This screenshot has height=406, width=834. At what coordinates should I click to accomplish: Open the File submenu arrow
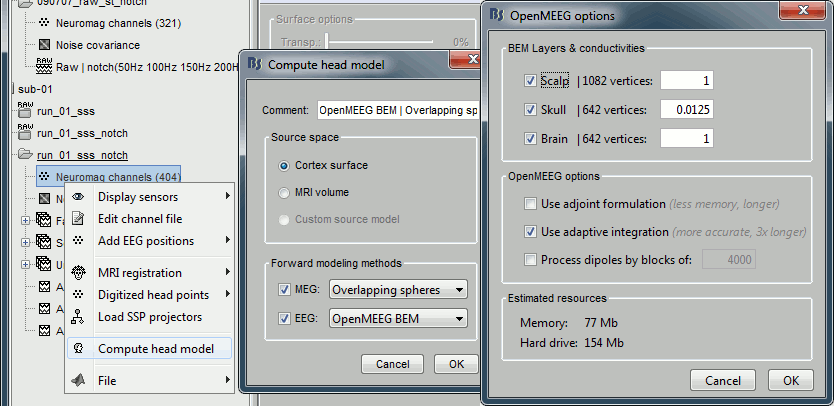229,381
